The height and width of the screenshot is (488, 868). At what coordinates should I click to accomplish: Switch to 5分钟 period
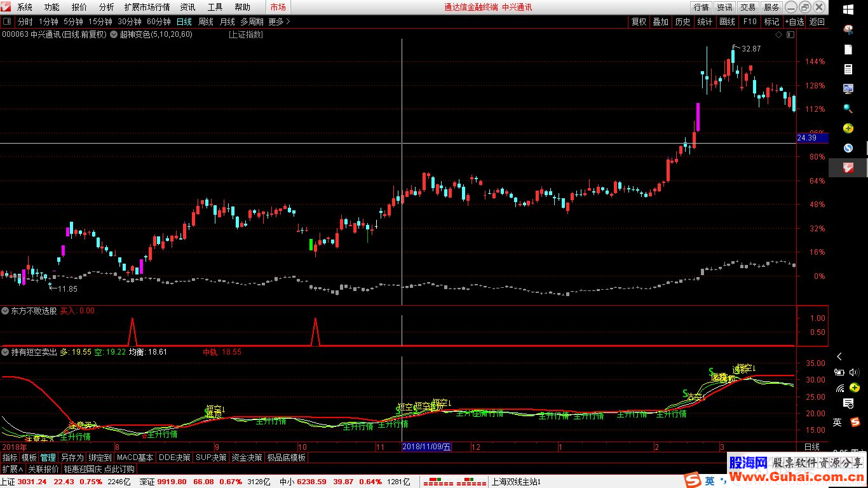[73, 21]
